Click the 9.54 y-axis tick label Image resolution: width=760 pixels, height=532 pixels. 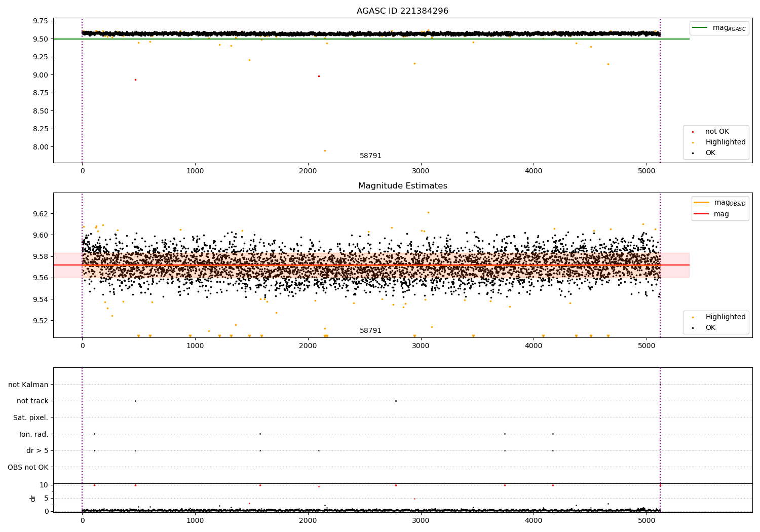[40, 299]
